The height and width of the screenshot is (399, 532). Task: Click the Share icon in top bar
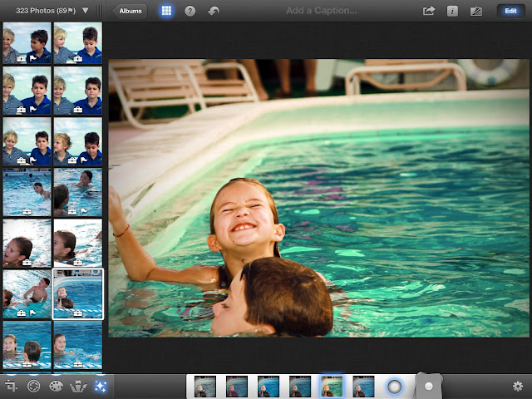[429, 11]
